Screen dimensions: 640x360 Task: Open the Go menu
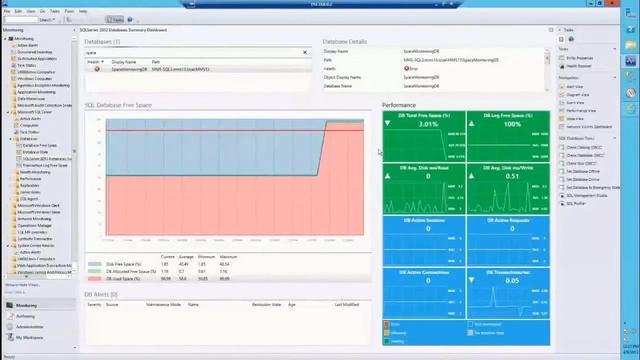pyautogui.click(x=42, y=11)
